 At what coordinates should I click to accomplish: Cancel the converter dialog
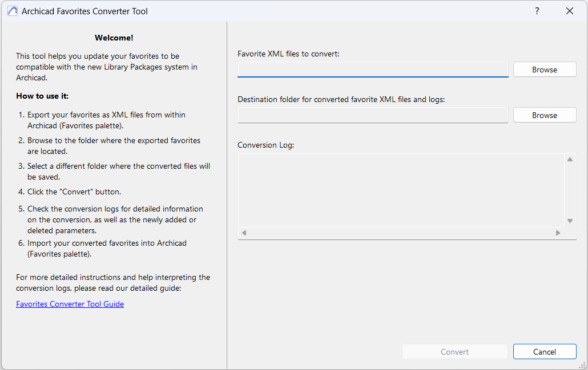[x=544, y=352]
